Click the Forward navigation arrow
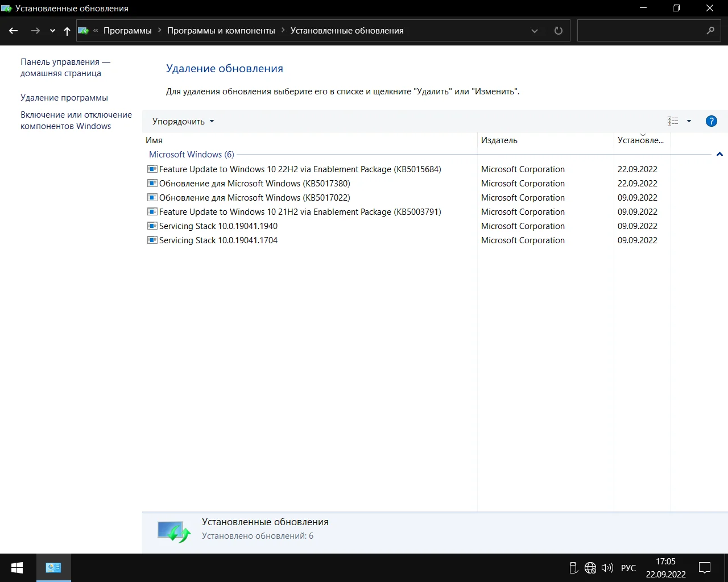The image size is (728, 582). point(35,31)
